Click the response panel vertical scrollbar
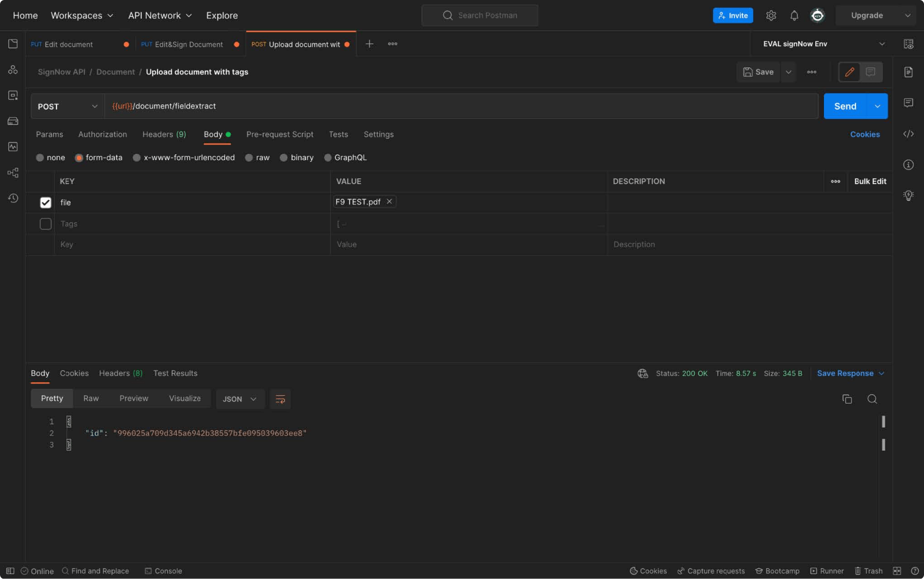 (x=883, y=422)
